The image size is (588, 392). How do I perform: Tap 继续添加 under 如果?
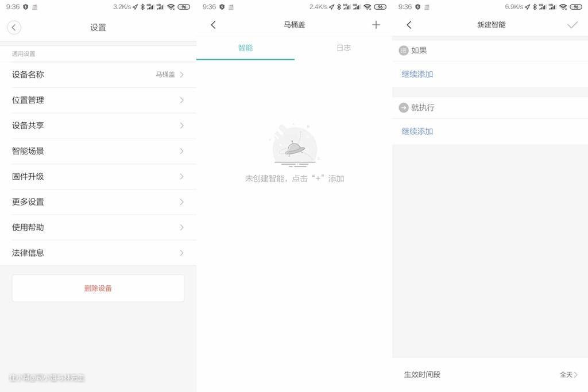click(417, 75)
